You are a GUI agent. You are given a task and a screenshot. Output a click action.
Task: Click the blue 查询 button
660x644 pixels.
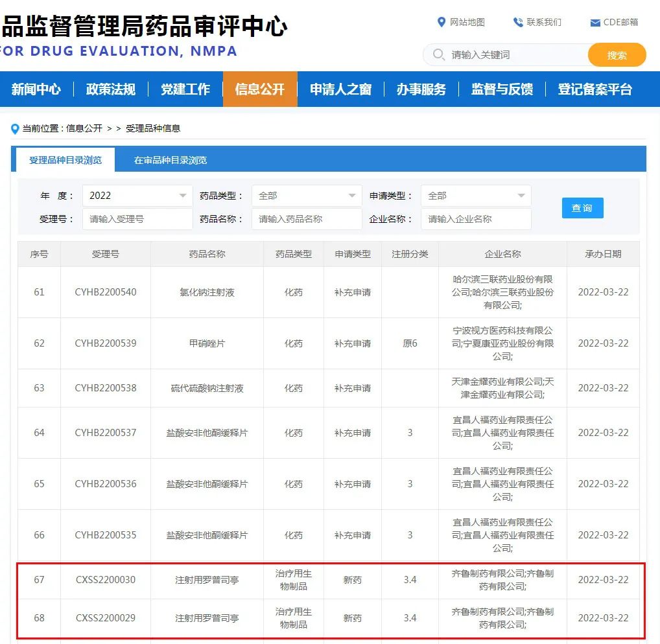[x=582, y=208]
